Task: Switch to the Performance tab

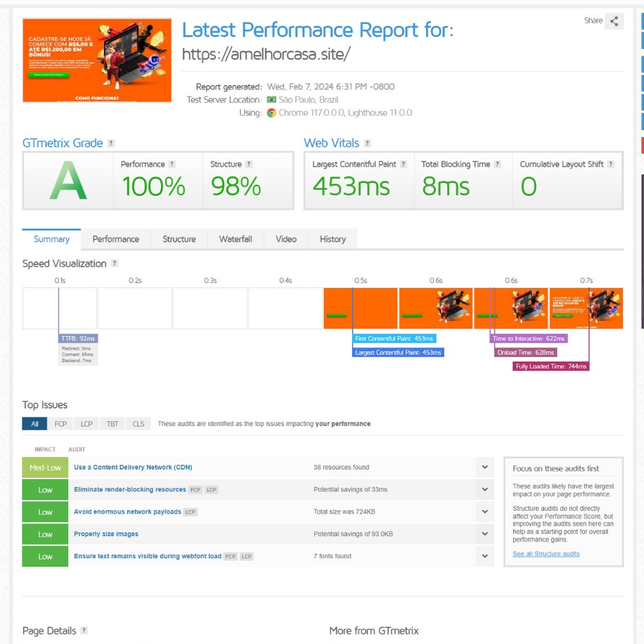Action: (116, 239)
